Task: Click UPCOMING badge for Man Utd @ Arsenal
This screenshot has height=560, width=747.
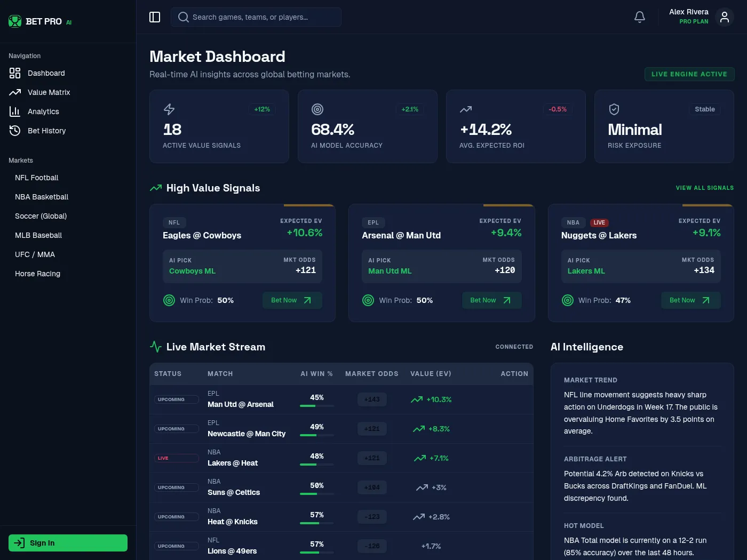Action: coord(177,399)
